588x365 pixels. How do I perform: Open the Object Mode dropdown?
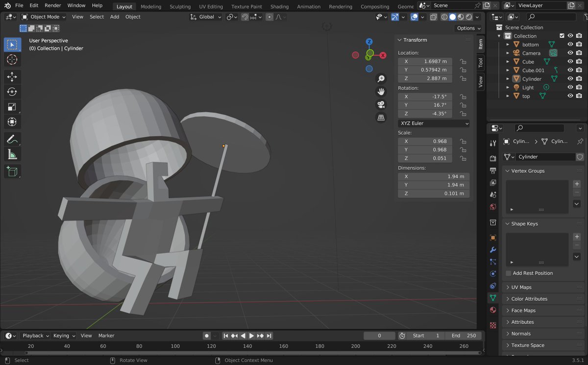(x=43, y=17)
